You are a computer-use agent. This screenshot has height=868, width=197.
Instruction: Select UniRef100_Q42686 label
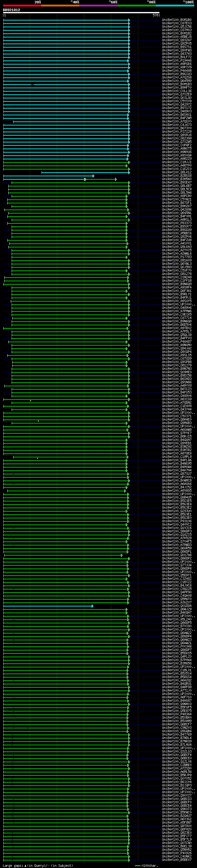tap(177, 210)
